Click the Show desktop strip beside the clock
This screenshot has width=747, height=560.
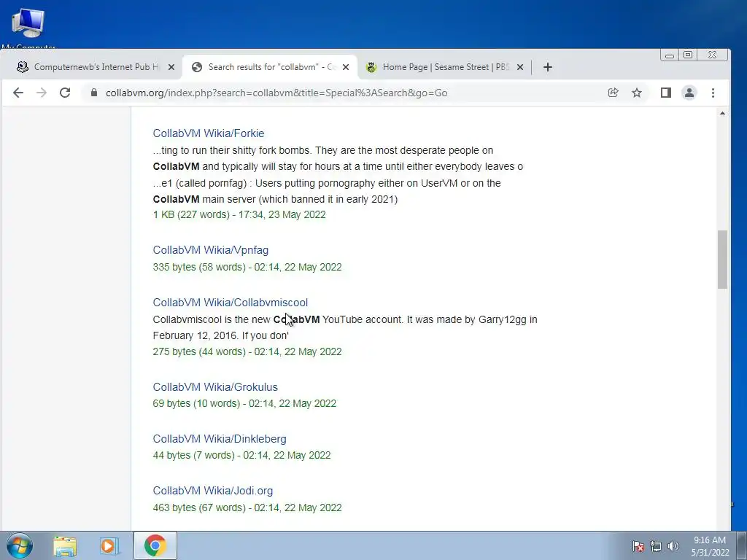coord(742,545)
